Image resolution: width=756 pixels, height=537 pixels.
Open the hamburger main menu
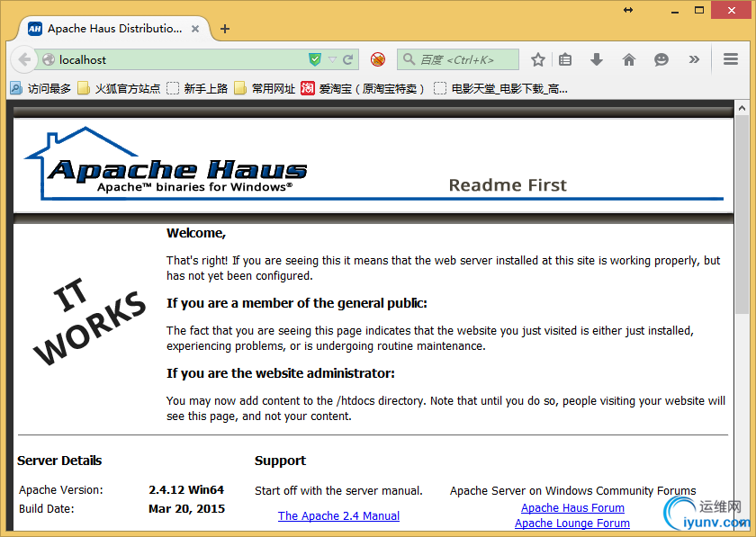pyautogui.click(x=731, y=59)
